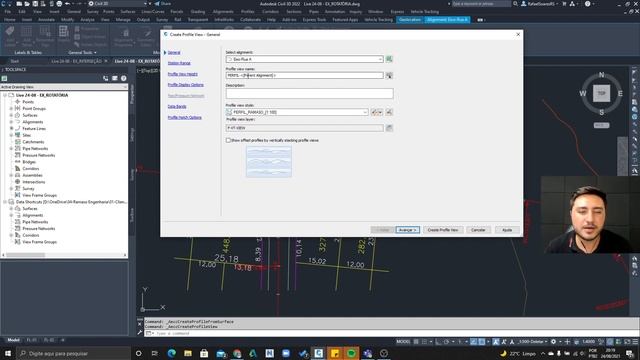640x360 pixels.
Task: Open the Station Range page link
Action: 179,63
